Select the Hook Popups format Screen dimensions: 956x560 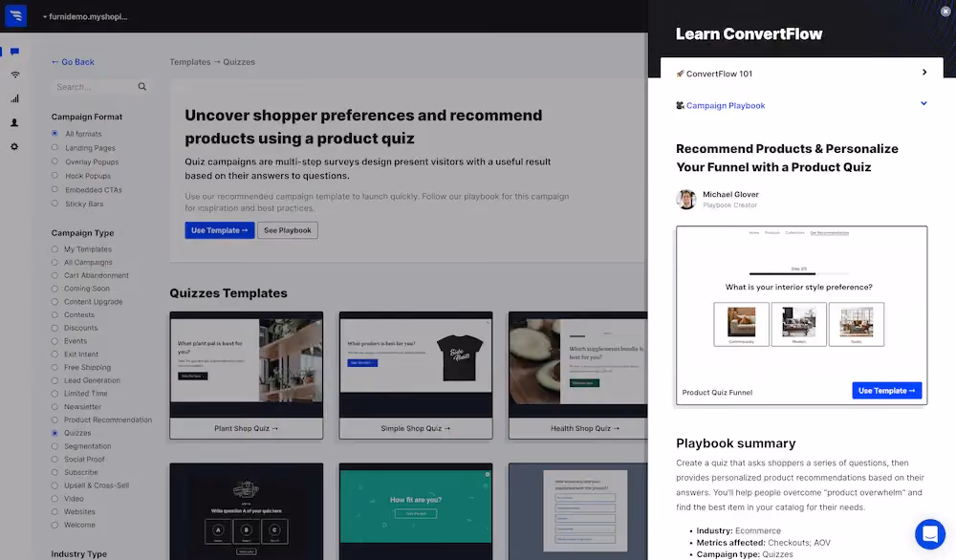[x=54, y=176]
